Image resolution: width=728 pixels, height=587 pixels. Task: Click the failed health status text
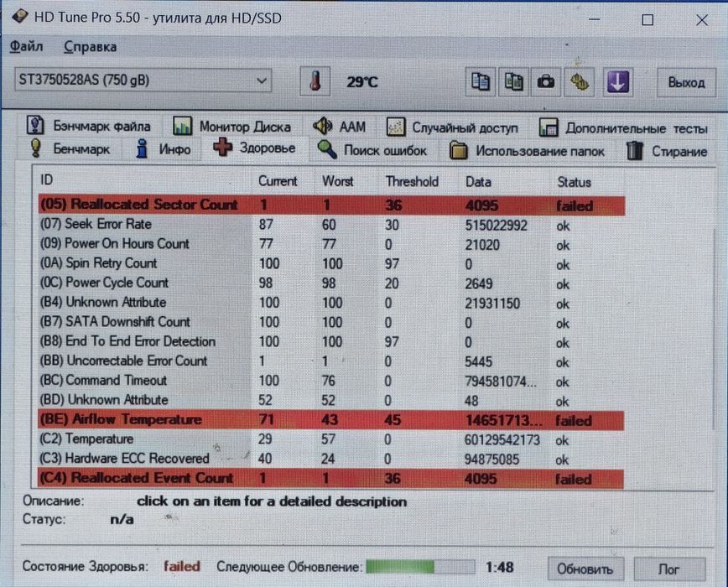181,566
